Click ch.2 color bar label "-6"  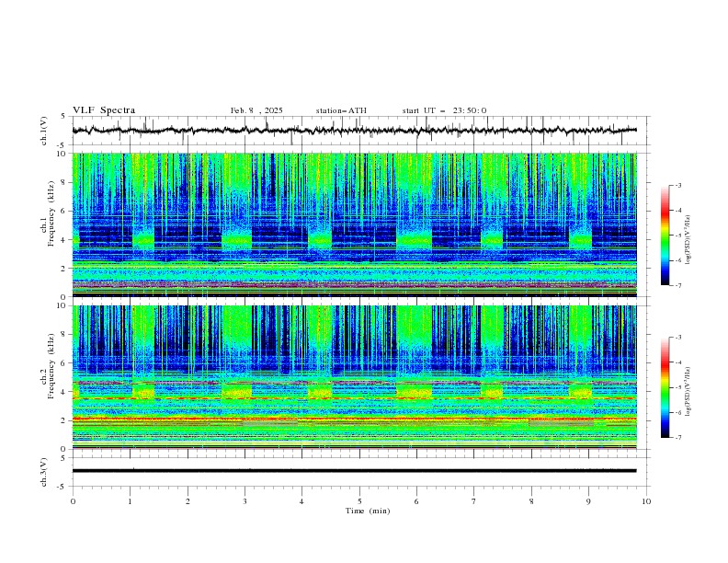tap(678, 412)
